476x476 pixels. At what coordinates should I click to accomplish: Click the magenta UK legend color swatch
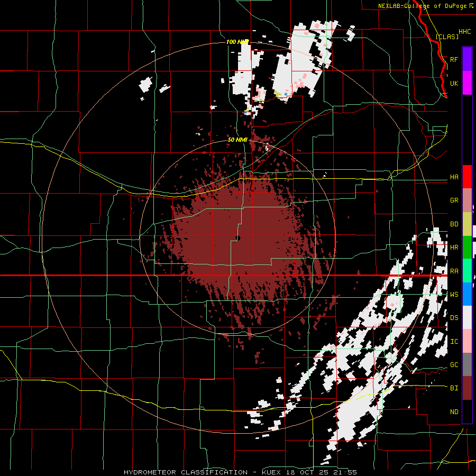click(467, 83)
